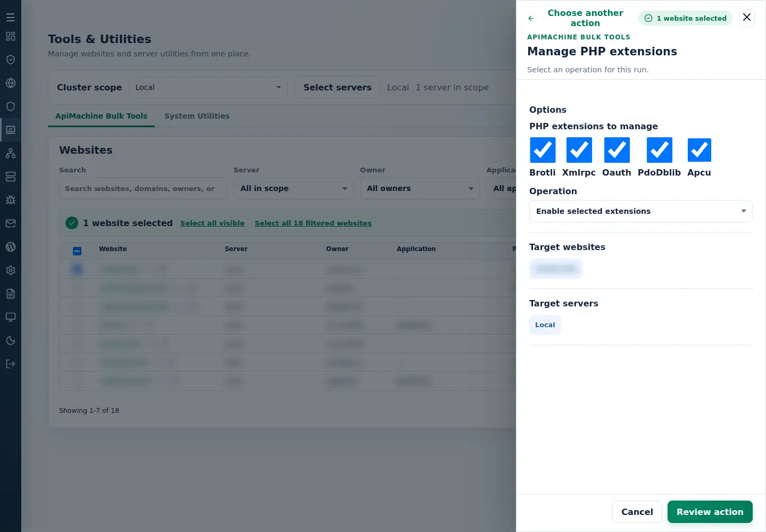Open the Server filter dropdown
766x532 pixels.
coord(294,188)
